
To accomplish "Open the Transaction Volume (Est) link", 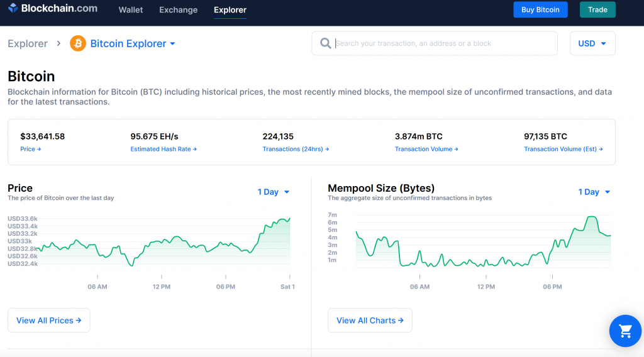I will [563, 149].
